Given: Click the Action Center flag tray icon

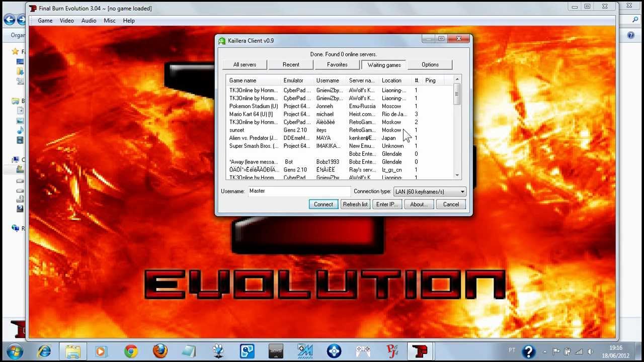Looking at the screenshot, I should coord(556,351).
